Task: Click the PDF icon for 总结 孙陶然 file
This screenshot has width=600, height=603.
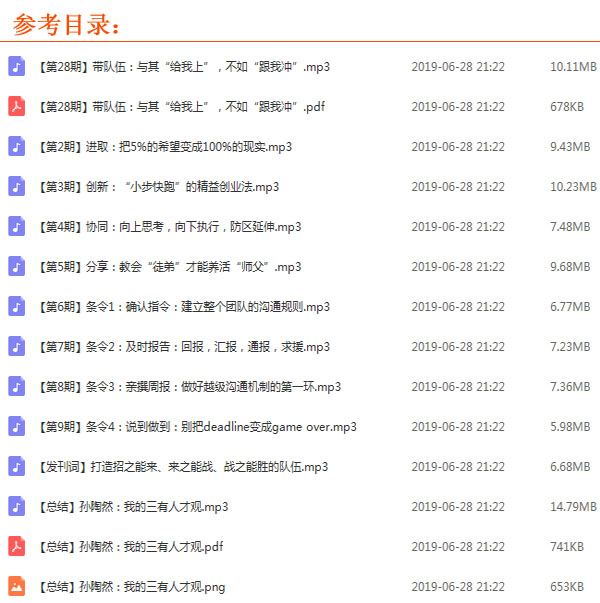Action: (16, 546)
